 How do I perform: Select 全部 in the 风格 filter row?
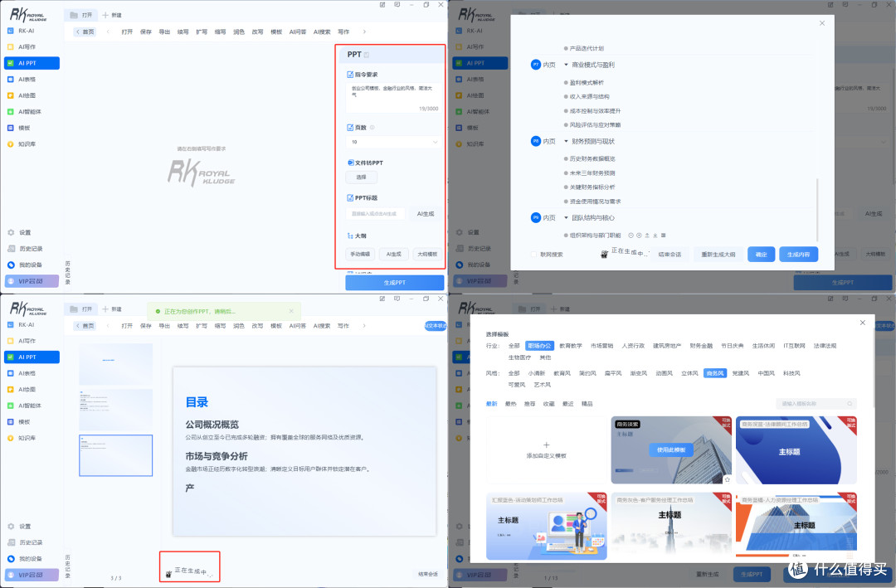click(514, 373)
